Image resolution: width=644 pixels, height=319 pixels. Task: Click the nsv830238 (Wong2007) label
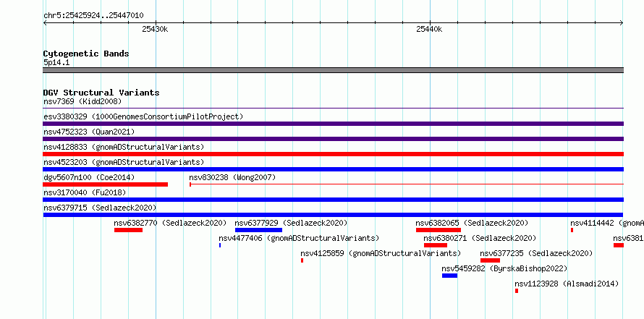click(232, 177)
